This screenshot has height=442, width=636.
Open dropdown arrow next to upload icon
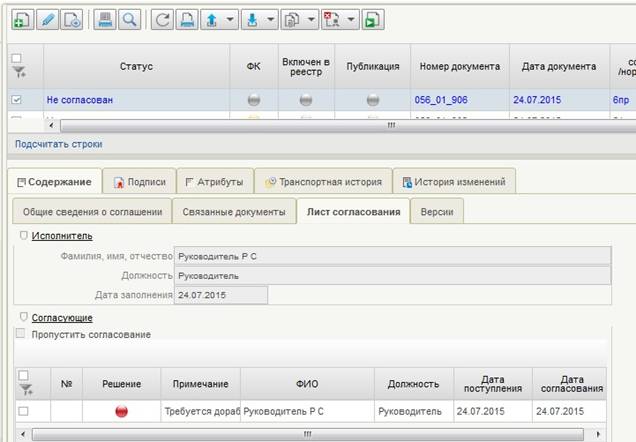coord(231,19)
